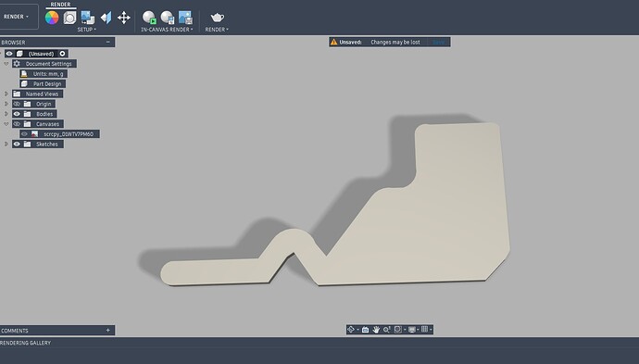The height and width of the screenshot is (364, 639).
Task: Open In-Canvas Render Settings icon
Action: pos(168,18)
